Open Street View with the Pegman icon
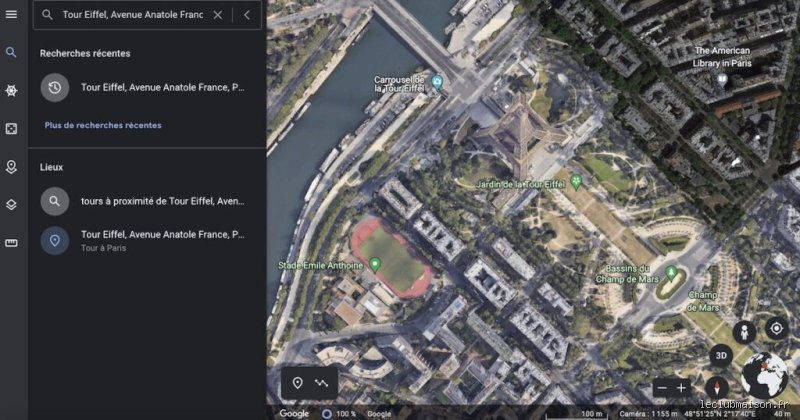This screenshot has width=800, height=420. pos(743,332)
